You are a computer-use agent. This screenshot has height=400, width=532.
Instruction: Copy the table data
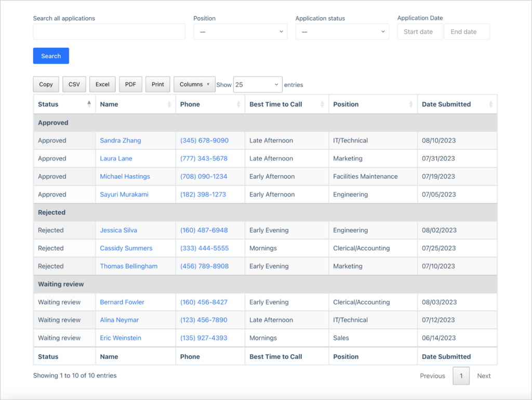point(46,84)
